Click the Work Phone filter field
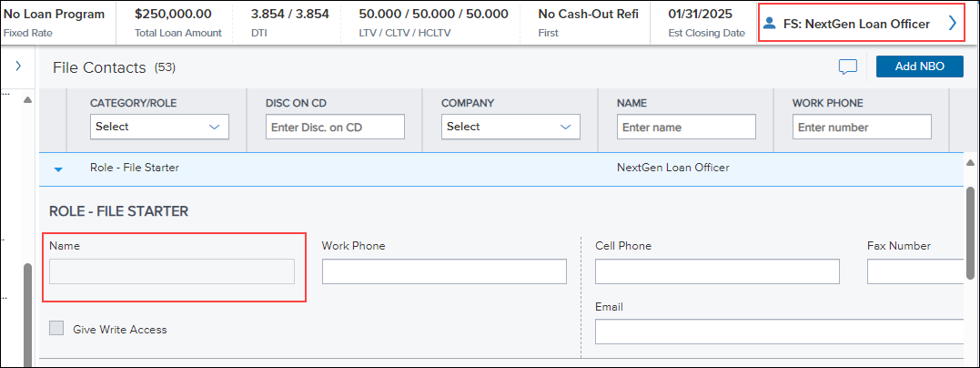 tap(862, 127)
